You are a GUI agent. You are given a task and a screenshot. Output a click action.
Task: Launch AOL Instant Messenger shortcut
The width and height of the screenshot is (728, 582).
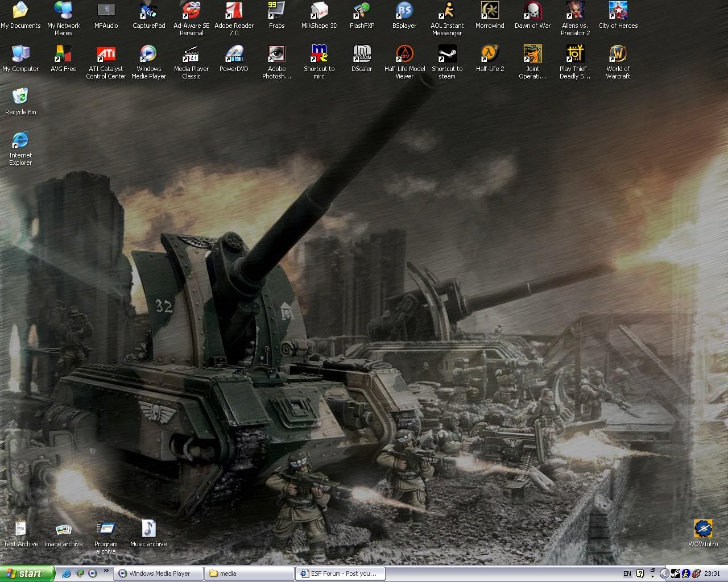click(x=447, y=19)
